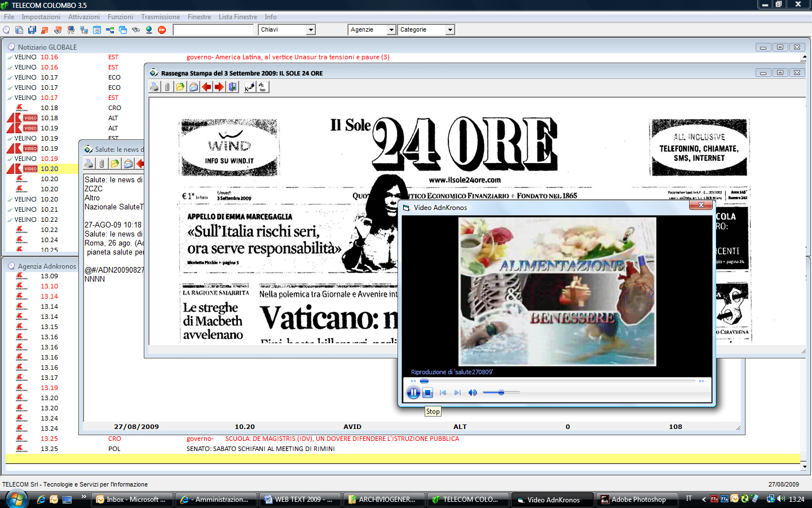Open the Trasmissione menu
The height and width of the screenshot is (508, 812).
pyautogui.click(x=160, y=17)
